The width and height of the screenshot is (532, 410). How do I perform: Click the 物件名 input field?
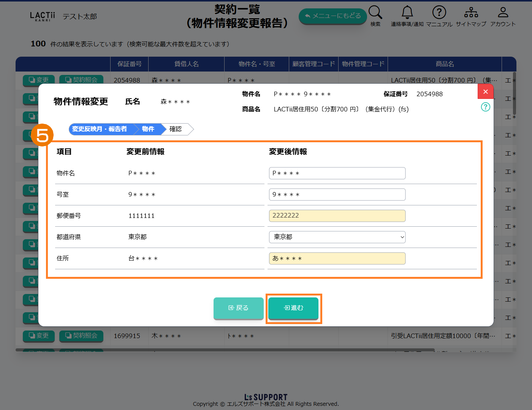click(337, 173)
